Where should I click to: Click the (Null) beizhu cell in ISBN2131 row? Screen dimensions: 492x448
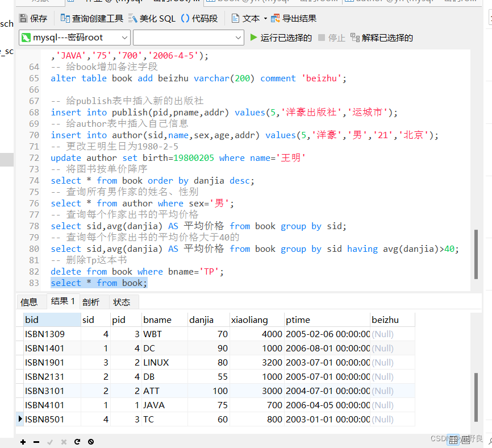tap(392, 377)
